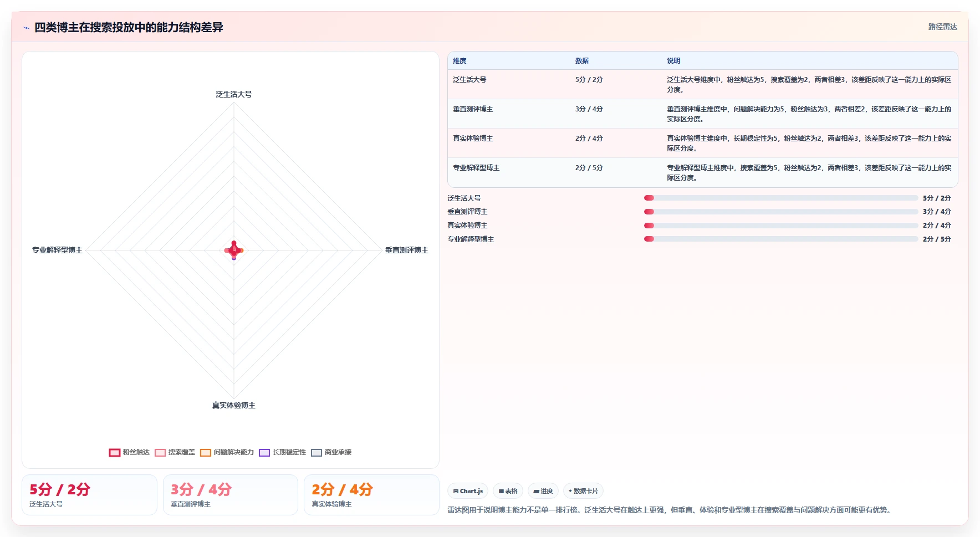Viewport: 980px width, 537px height.
Task: Select the 数据卡片 tag chip
Action: pos(583,491)
